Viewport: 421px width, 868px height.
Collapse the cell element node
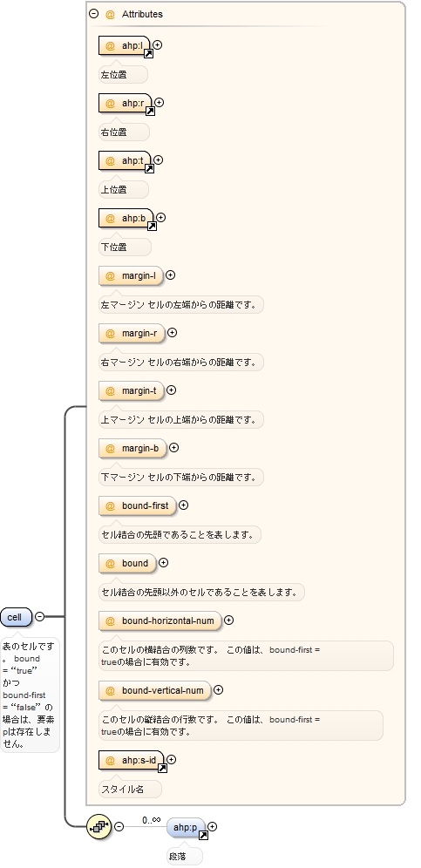point(40,616)
